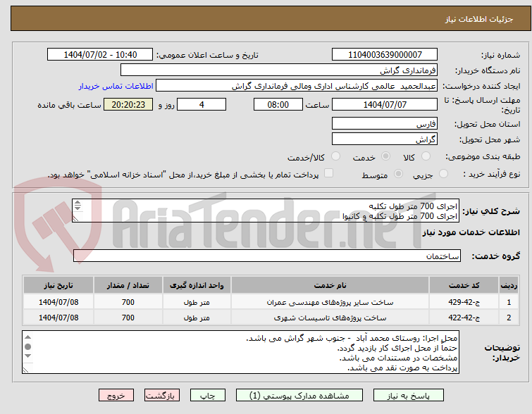Viewport: 532px width, 414px height.
Task: Select the جزیی purchase type radio
Action: 443,174
